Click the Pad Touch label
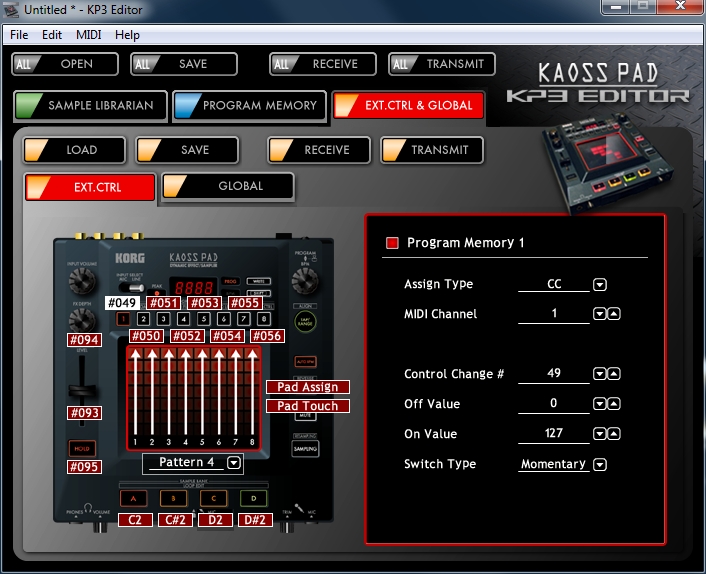Viewport: 706px width, 574px height. 308,406
